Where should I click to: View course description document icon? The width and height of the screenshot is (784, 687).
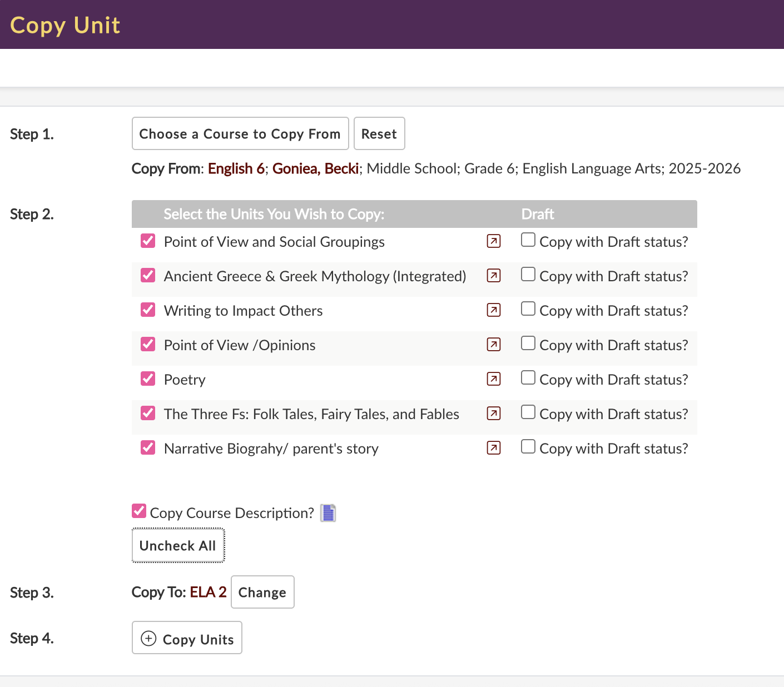coord(328,512)
